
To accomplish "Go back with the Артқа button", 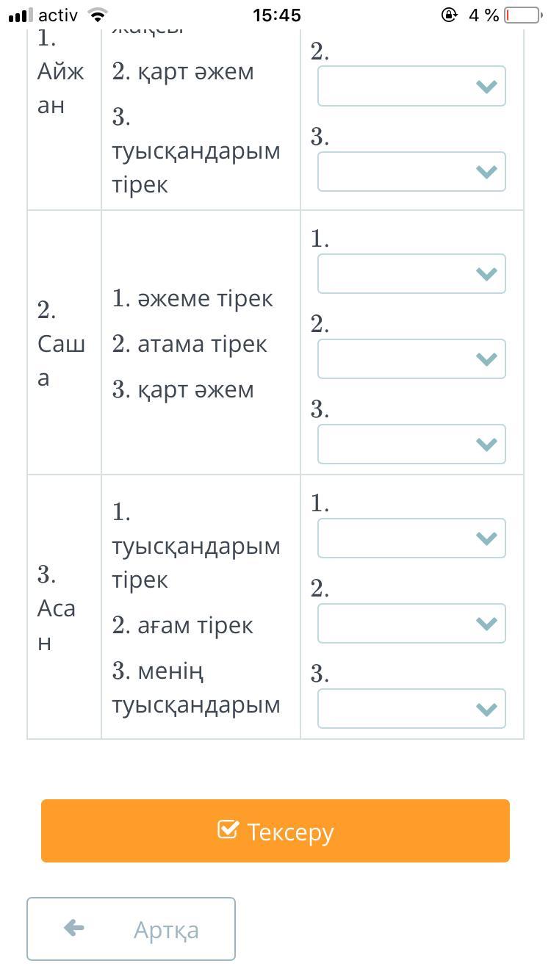I will (x=131, y=929).
